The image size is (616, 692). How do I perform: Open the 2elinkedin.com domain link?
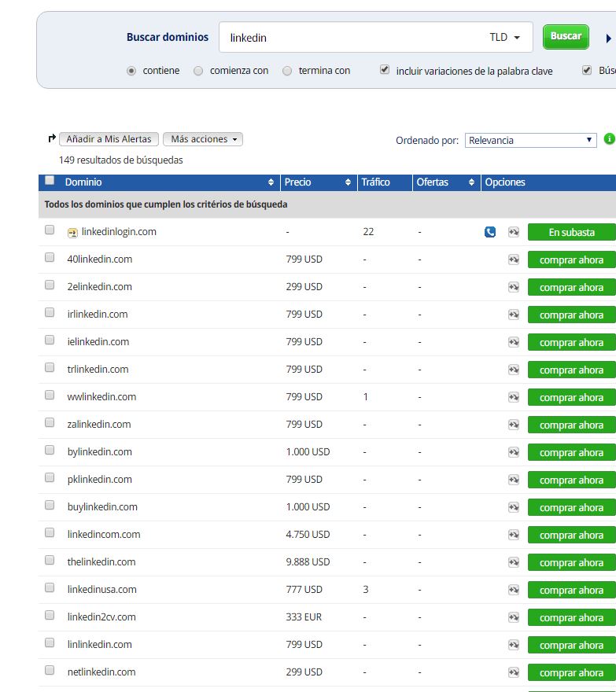pyautogui.click(x=99, y=286)
